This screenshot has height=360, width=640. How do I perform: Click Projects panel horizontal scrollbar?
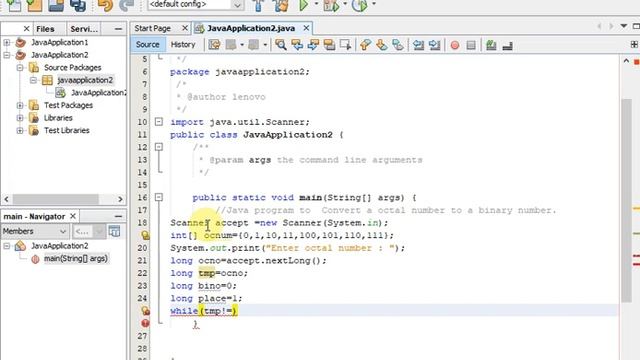click(56, 199)
